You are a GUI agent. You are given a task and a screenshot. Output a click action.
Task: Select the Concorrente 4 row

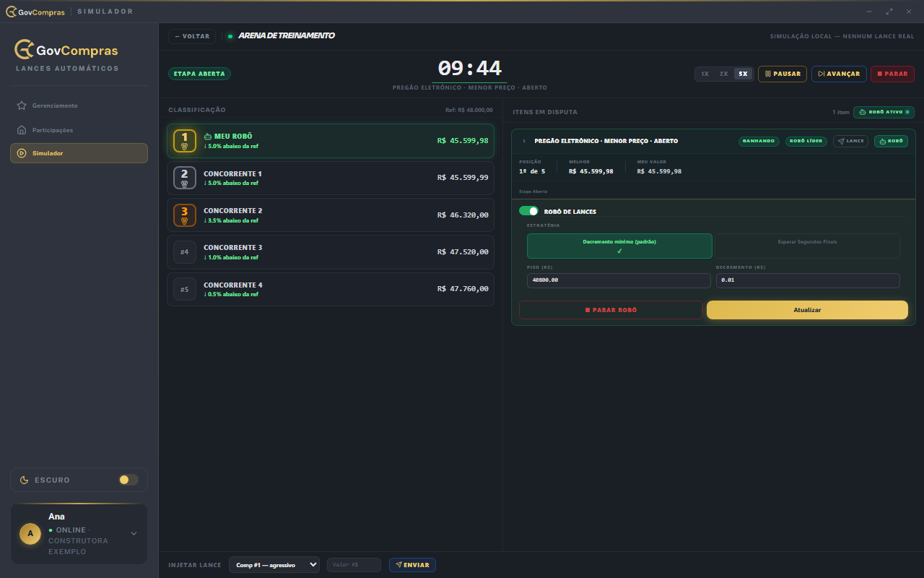331,290
